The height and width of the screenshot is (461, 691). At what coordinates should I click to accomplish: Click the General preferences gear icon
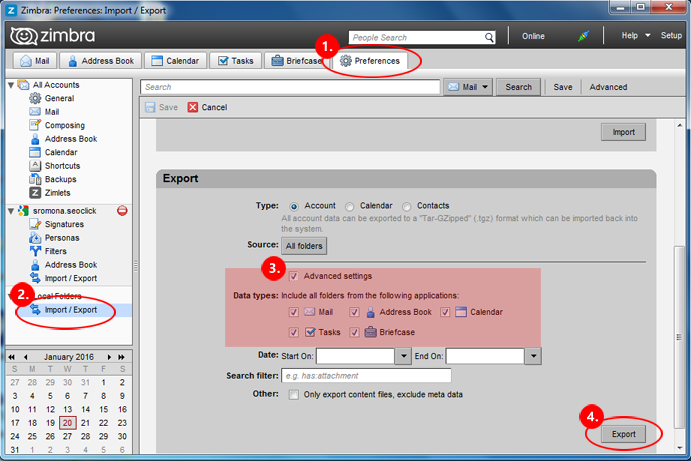tap(35, 98)
